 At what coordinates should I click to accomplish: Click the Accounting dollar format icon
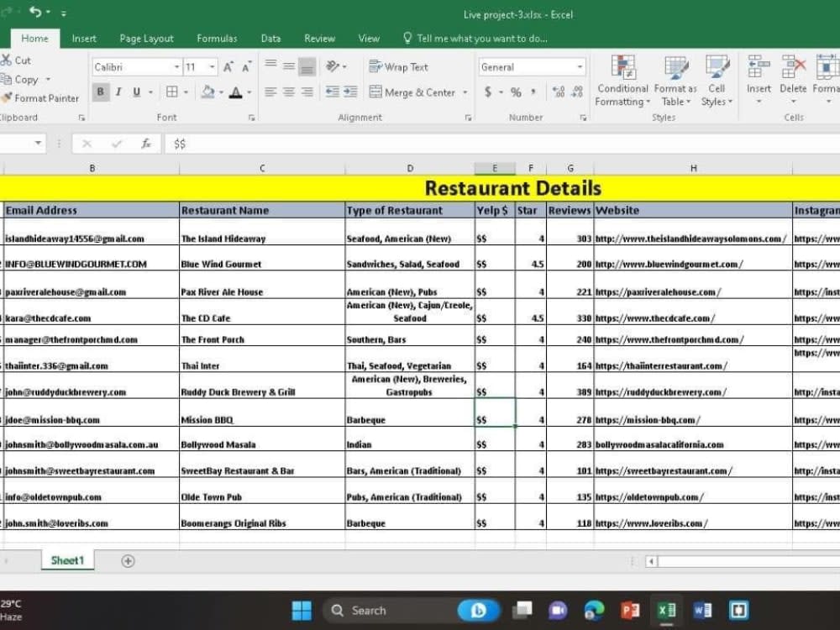[488, 92]
